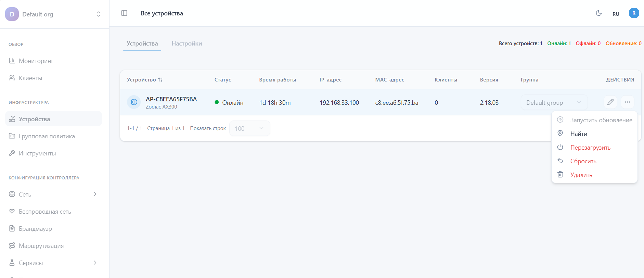The image size is (644, 278).
Task: Switch interface language via RU
Action: (616, 14)
